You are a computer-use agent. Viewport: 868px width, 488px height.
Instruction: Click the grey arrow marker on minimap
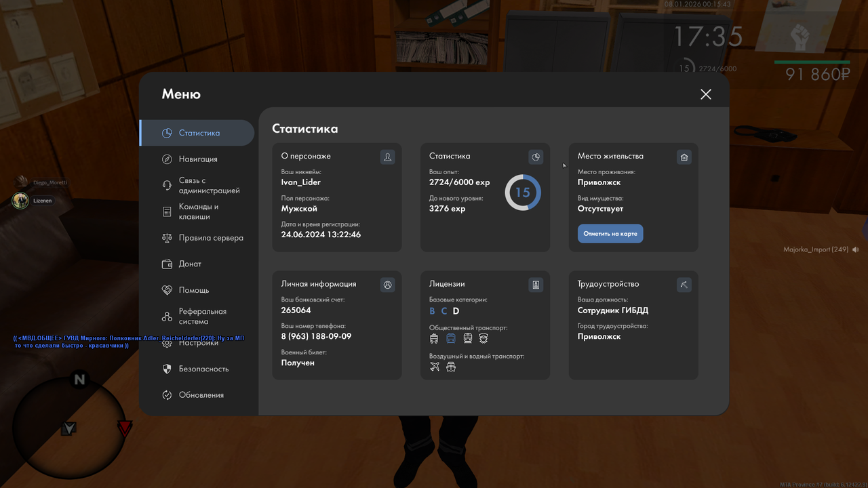[x=69, y=428]
